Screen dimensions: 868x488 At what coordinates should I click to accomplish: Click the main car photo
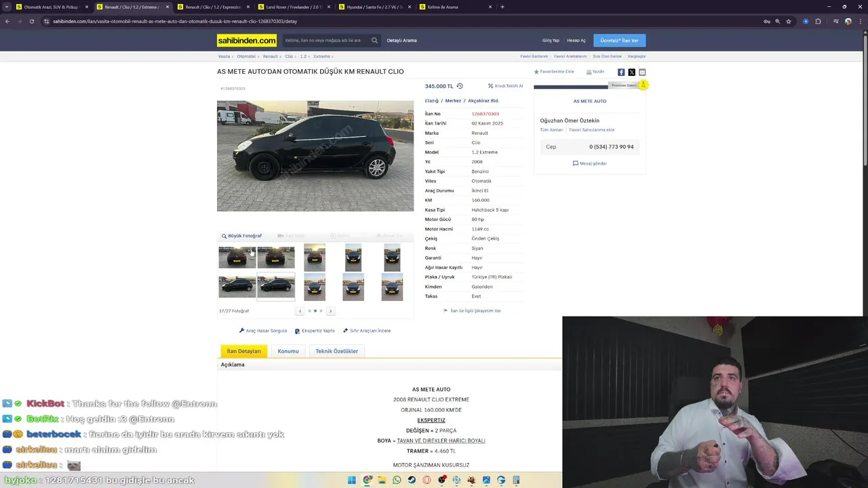coord(315,156)
